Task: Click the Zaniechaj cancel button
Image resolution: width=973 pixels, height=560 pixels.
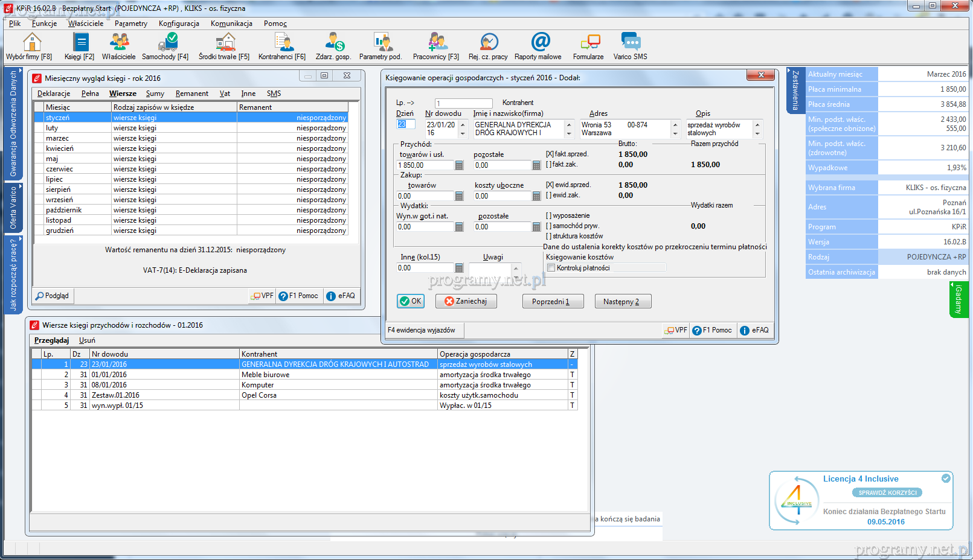Action: pyautogui.click(x=466, y=301)
